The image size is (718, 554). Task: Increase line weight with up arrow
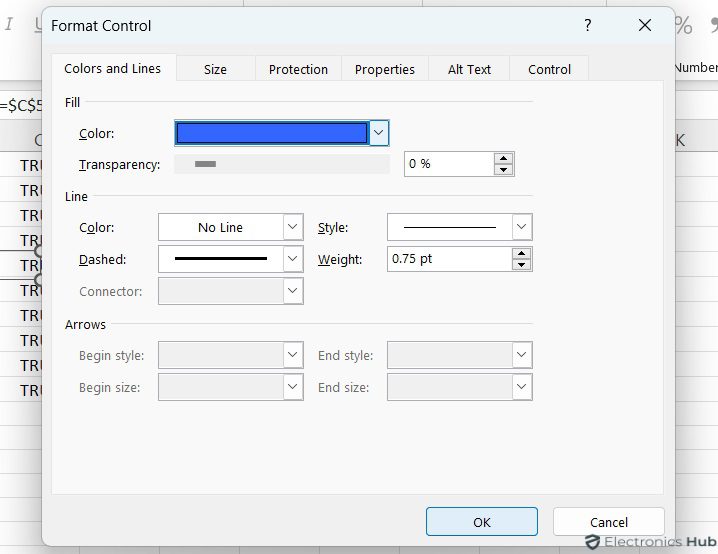click(x=521, y=253)
